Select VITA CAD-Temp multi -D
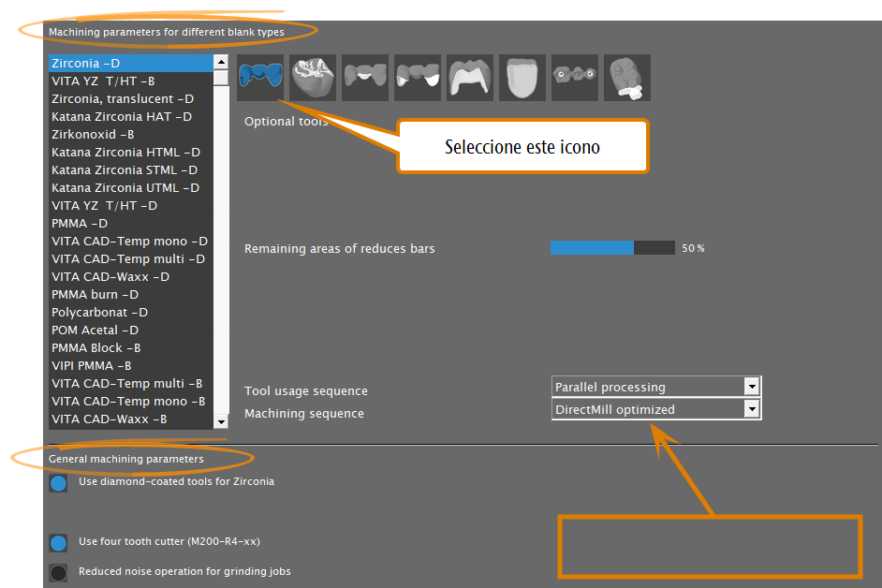The width and height of the screenshot is (882, 588). (131, 258)
